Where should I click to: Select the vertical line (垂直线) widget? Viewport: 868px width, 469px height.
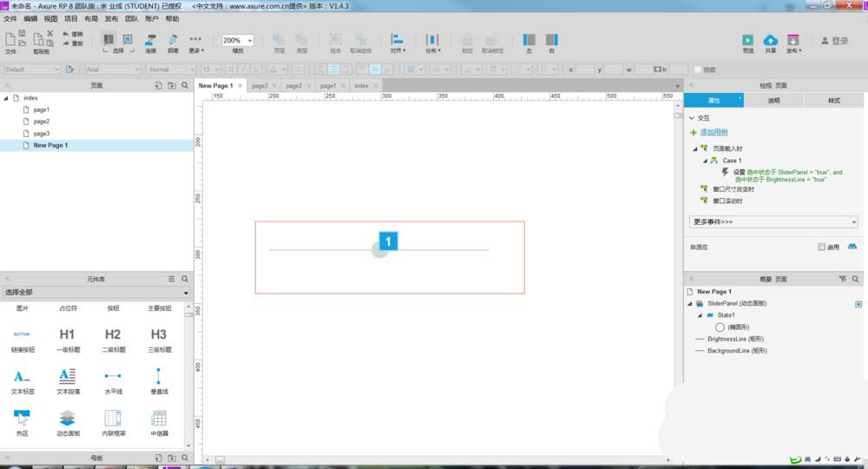[159, 381]
